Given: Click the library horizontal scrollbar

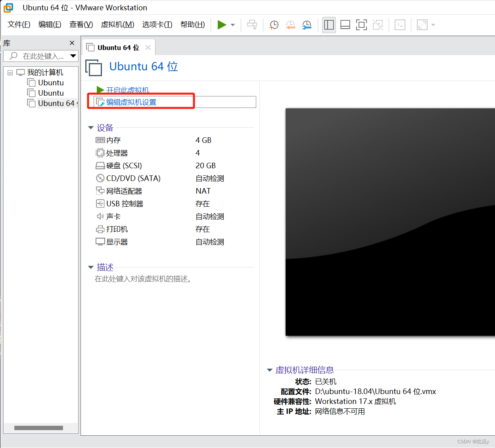Looking at the screenshot, I should point(38,428).
